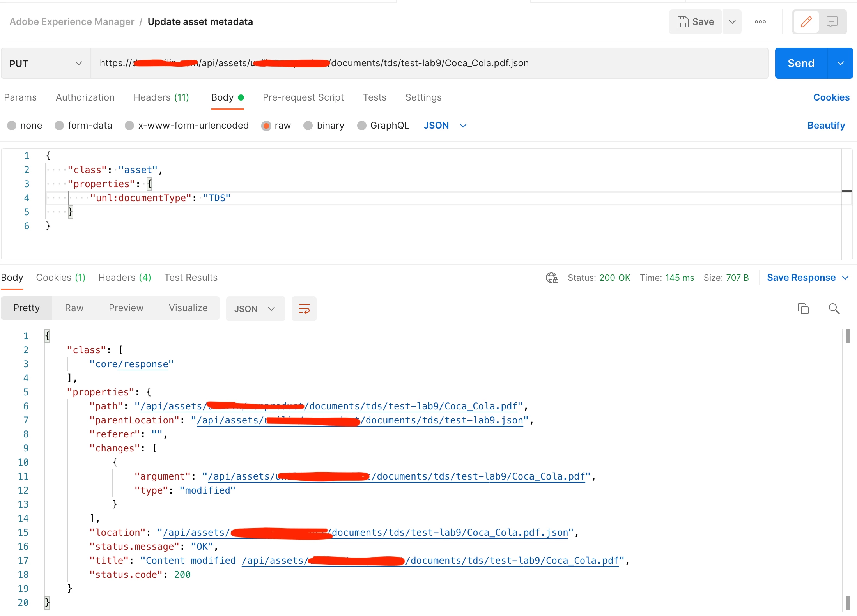Open the Pre-request Script tab
This screenshot has width=857, height=616.
point(303,97)
